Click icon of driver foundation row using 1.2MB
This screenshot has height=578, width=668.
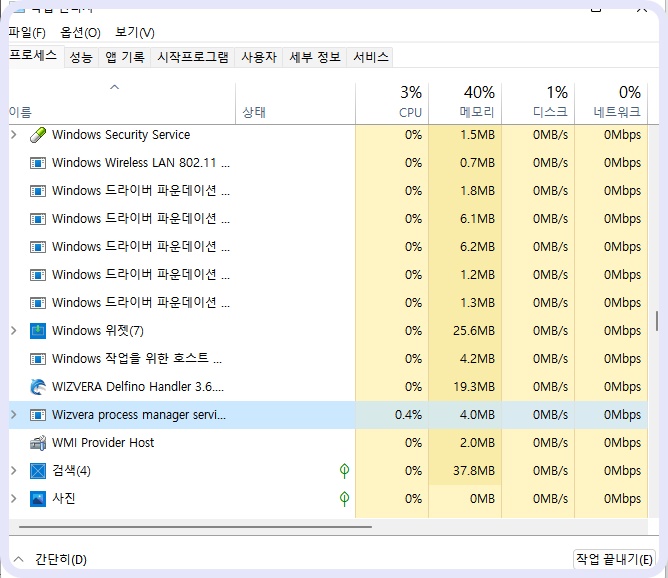[38, 275]
